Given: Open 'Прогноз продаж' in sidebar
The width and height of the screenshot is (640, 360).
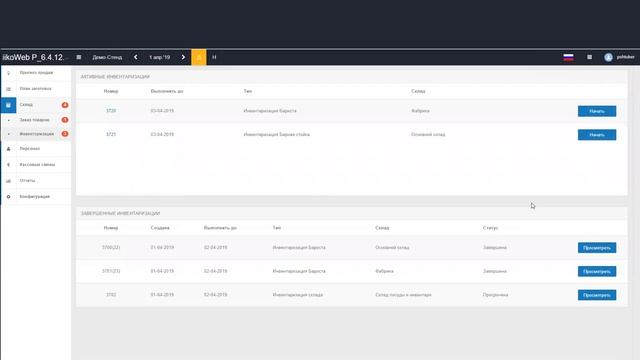Looking at the screenshot, I should (x=36, y=73).
